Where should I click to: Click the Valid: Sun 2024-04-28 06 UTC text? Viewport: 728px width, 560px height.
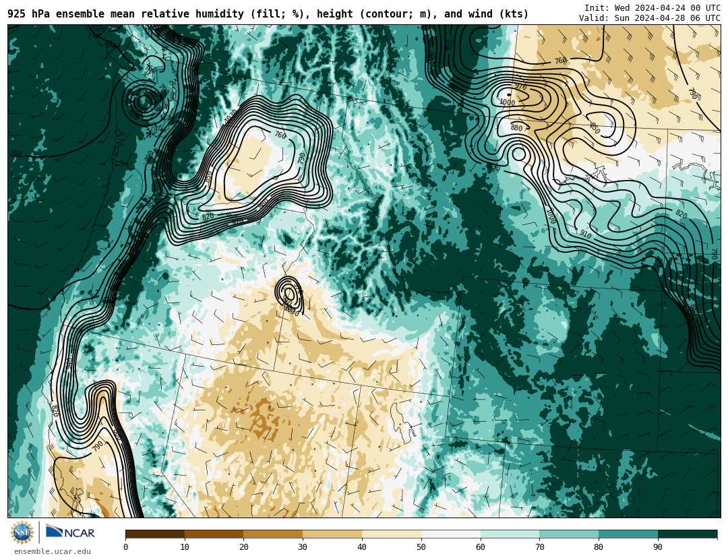[650, 18]
